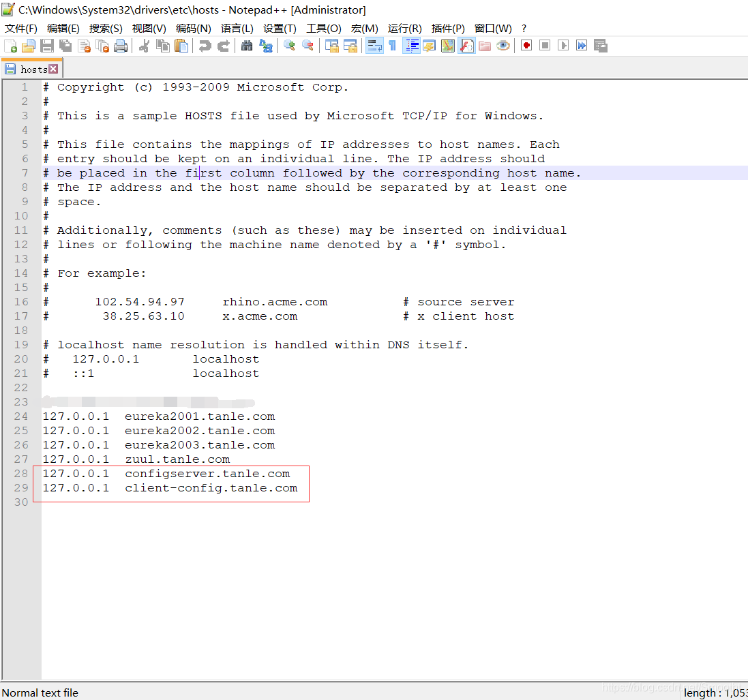Open the 搜索(S) menu
Image resolution: width=748 pixels, height=700 pixels.
coord(106,29)
